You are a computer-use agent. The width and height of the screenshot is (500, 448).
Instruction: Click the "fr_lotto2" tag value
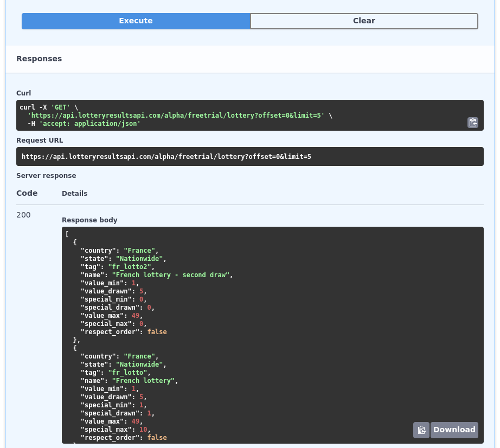[x=131, y=267]
